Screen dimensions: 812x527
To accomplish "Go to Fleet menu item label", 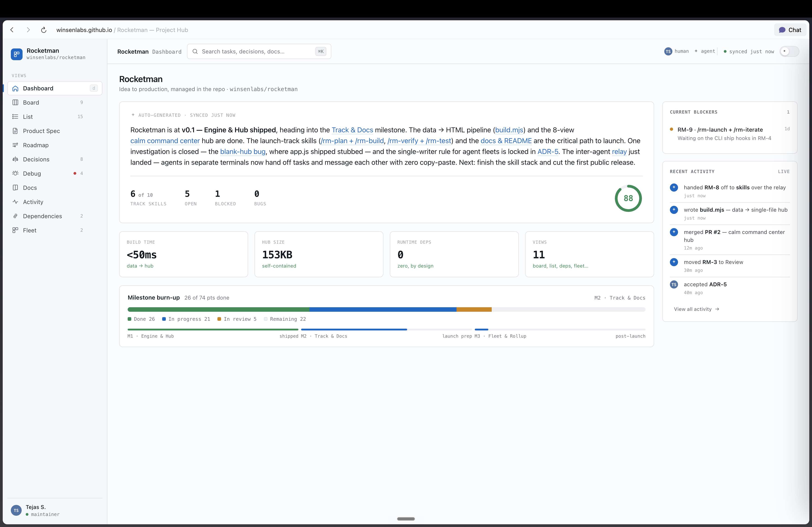I will [30, 230].
